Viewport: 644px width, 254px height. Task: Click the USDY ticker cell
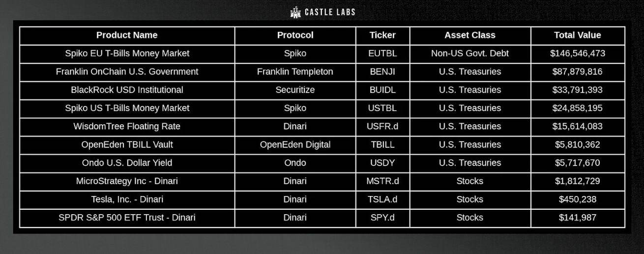(382, 163)
